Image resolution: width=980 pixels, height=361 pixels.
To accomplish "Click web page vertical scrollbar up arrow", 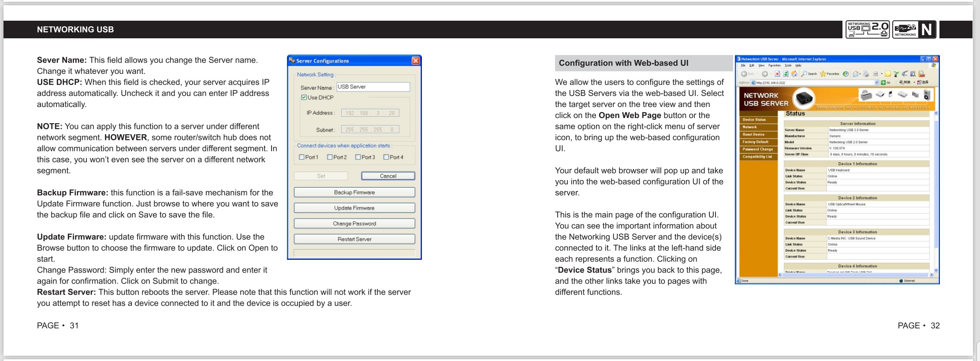I will [936, 114].
